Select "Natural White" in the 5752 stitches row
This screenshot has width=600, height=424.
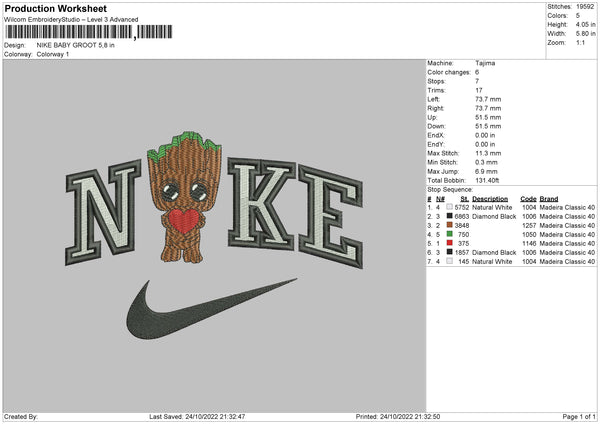[x=492, y=207]
